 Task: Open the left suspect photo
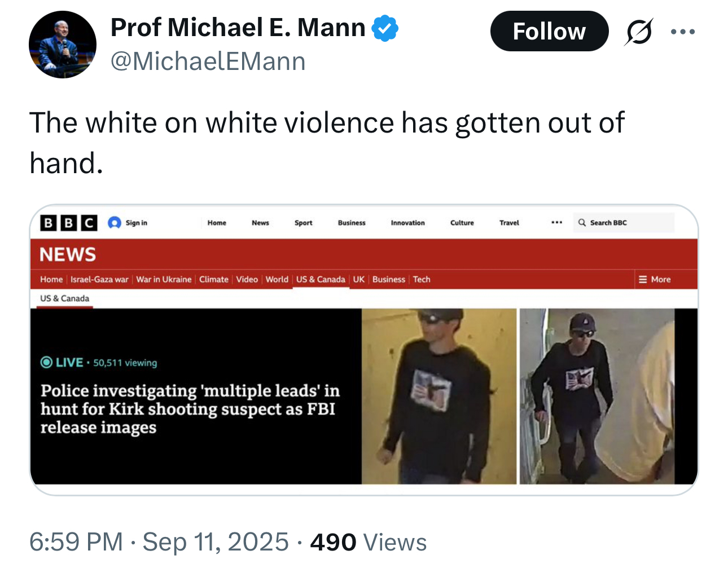tap(439, 396)
